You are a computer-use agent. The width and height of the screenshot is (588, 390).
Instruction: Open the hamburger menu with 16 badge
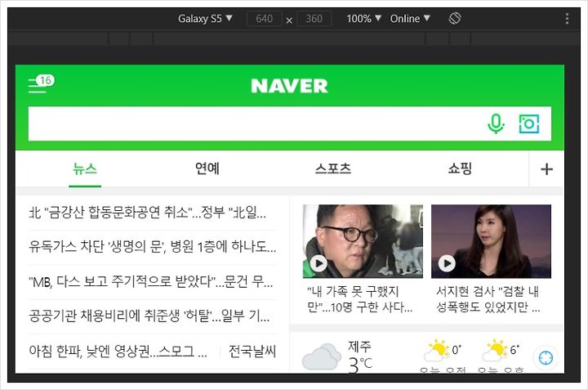click(x=41, y=84)
